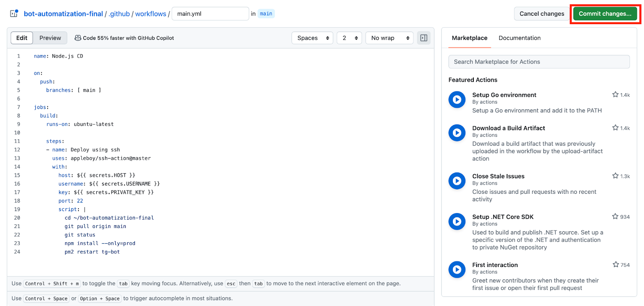Screen dimensions: 644x306
Task: Click the Commit changes button
Action: click(605, 14)
